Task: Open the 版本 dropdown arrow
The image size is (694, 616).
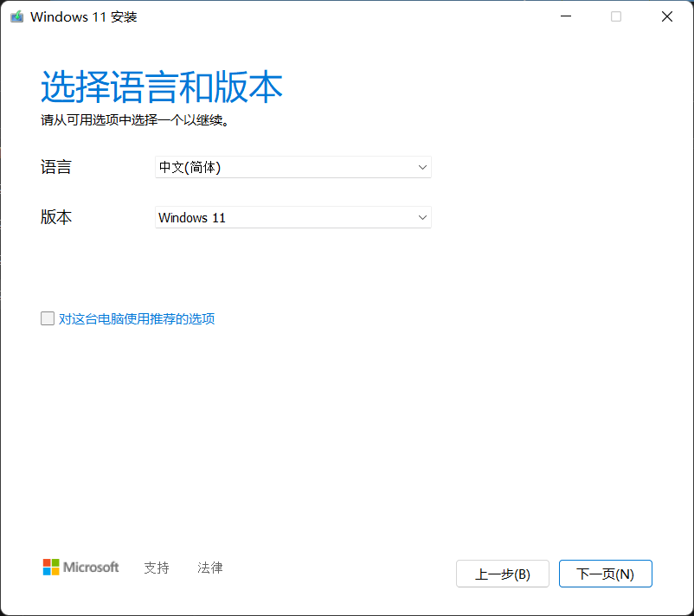Action: [x=421, y=217]
